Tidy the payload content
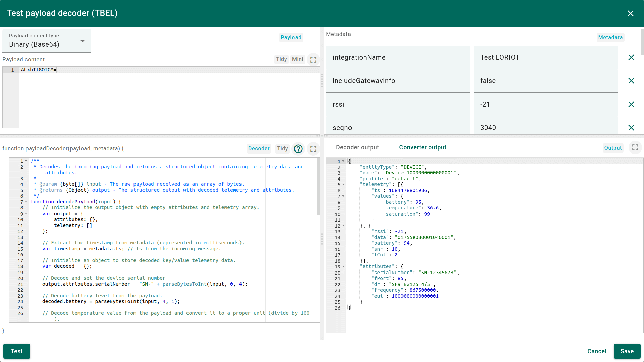644x362 pixels. pyautogui.click(x=281, y=59)
